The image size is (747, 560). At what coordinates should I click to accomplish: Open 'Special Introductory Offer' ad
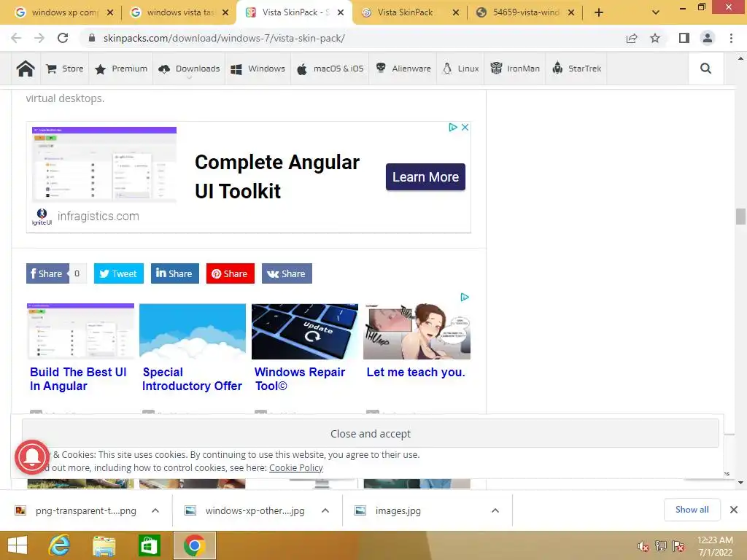[x=192, y=379]
